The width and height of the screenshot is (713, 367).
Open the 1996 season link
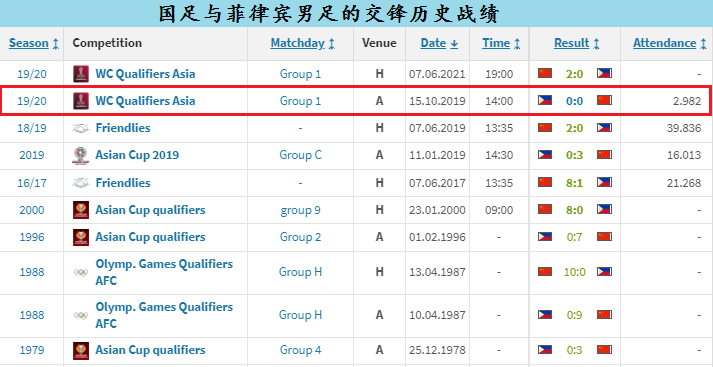pyautogui.click(x=32, y=237)
